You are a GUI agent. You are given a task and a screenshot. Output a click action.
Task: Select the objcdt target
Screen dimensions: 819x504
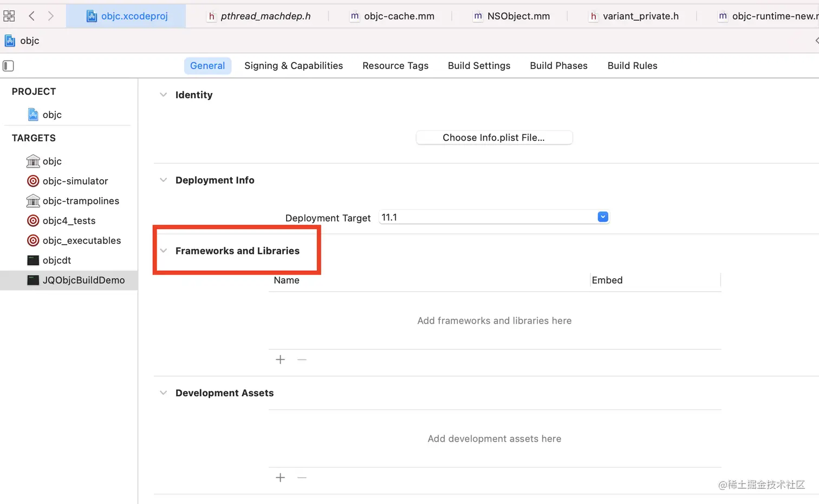pos(69,260)
